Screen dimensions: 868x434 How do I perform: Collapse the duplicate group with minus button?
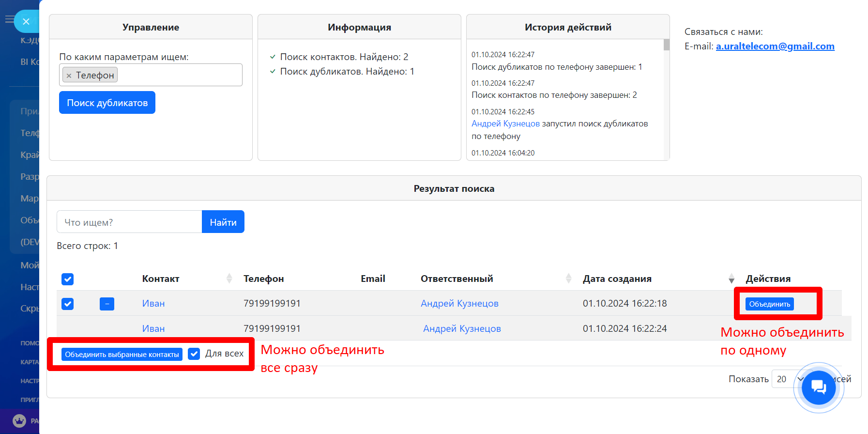(107, 304)
